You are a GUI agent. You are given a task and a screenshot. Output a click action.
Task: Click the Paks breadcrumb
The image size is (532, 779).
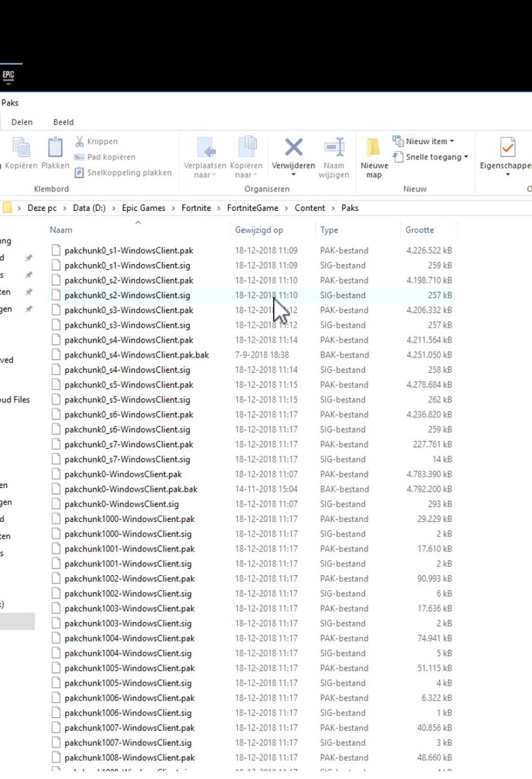pyautogui.click(x=350, y=208)
